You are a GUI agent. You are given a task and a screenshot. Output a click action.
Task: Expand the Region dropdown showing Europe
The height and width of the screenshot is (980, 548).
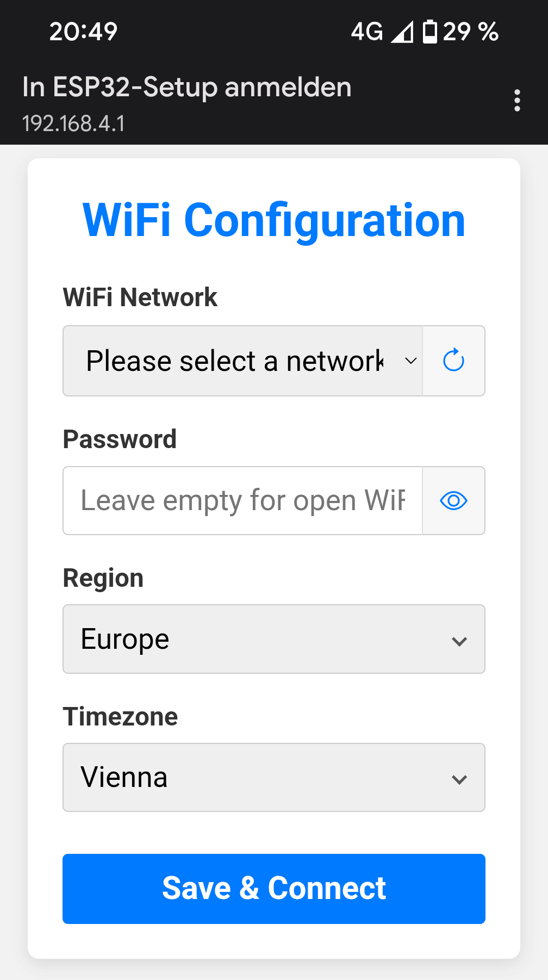[273, 639]
